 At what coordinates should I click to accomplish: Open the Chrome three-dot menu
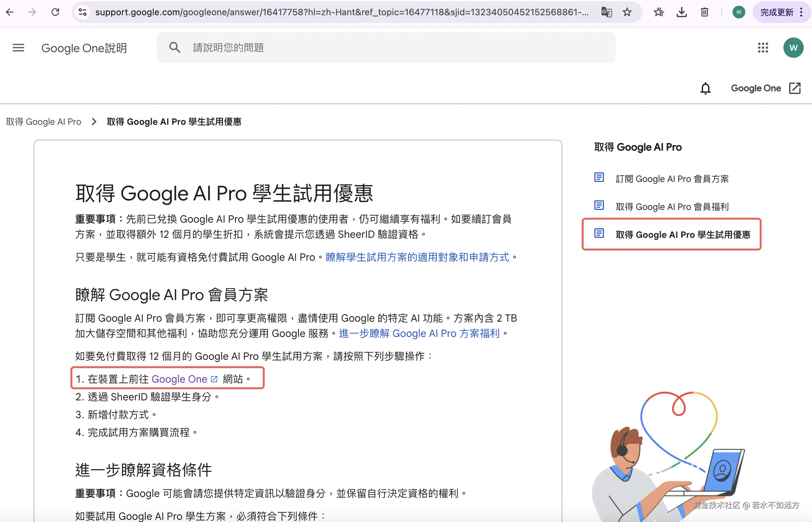click(802, 12)
